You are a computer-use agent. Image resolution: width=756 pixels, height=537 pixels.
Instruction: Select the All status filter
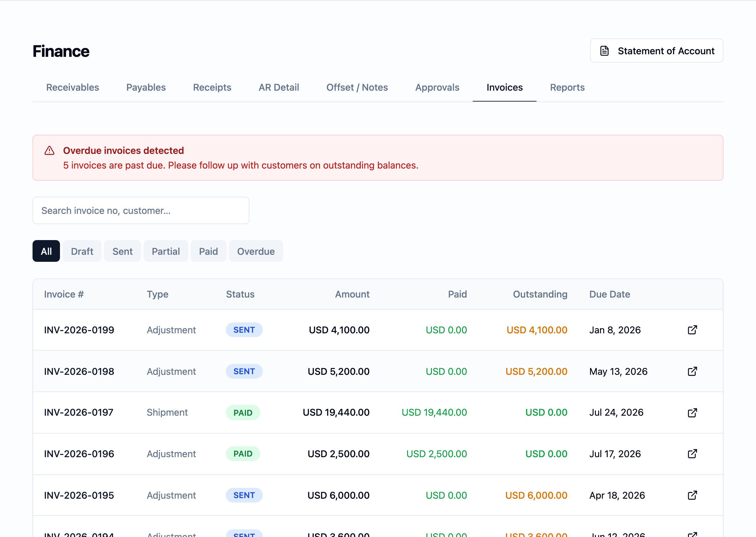point(46,251)
